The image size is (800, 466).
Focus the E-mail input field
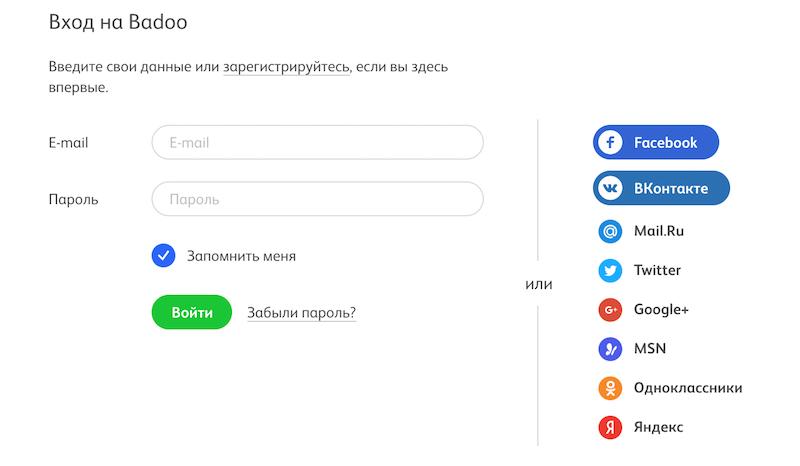click(317, 143)
